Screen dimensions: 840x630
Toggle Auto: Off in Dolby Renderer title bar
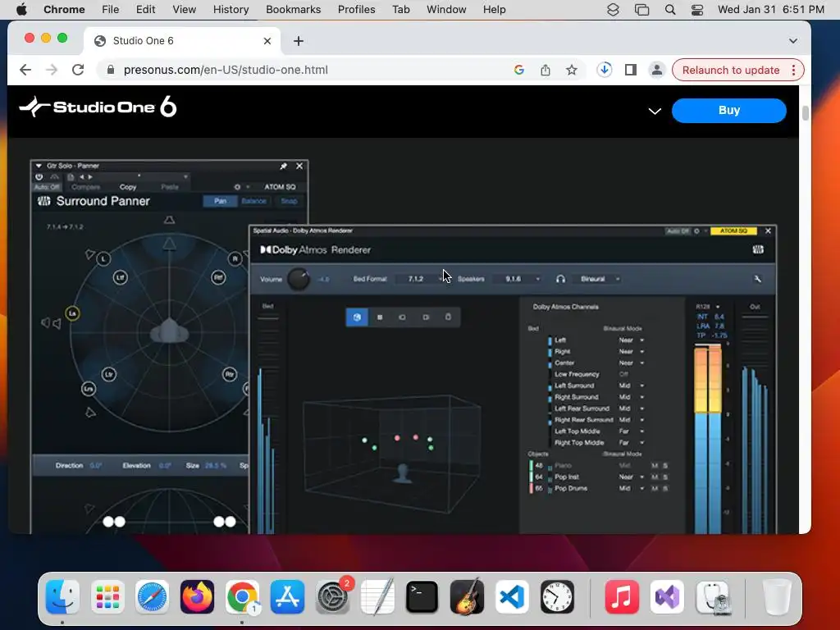coord(677,231)
